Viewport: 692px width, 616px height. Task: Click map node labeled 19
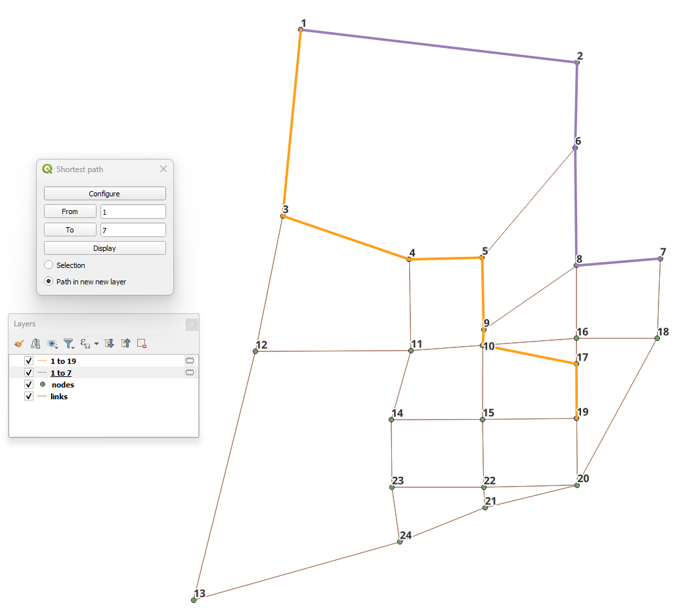(576, 418)
